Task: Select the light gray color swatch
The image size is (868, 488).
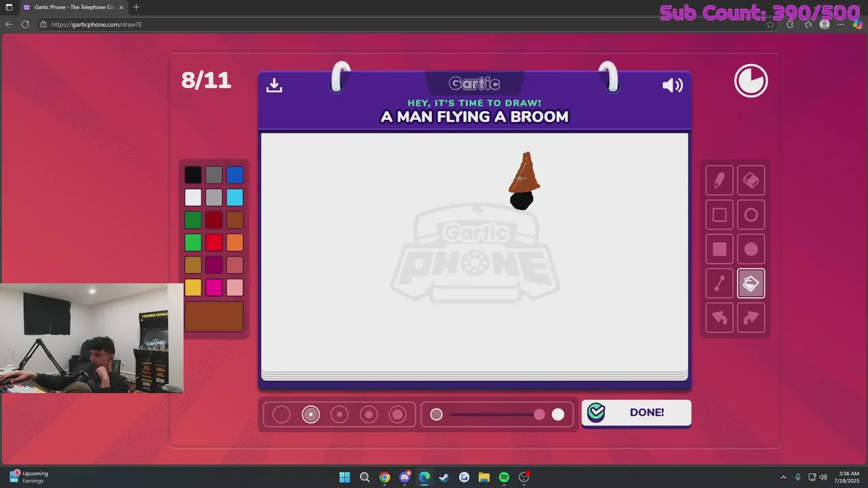Action: pos(214,197)
